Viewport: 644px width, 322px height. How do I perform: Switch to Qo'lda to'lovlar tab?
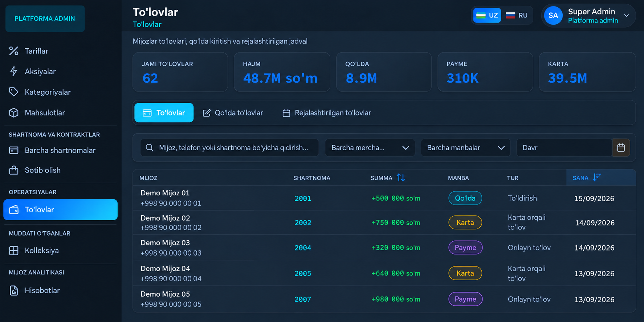pyautogui.click(x=233, y=113)
